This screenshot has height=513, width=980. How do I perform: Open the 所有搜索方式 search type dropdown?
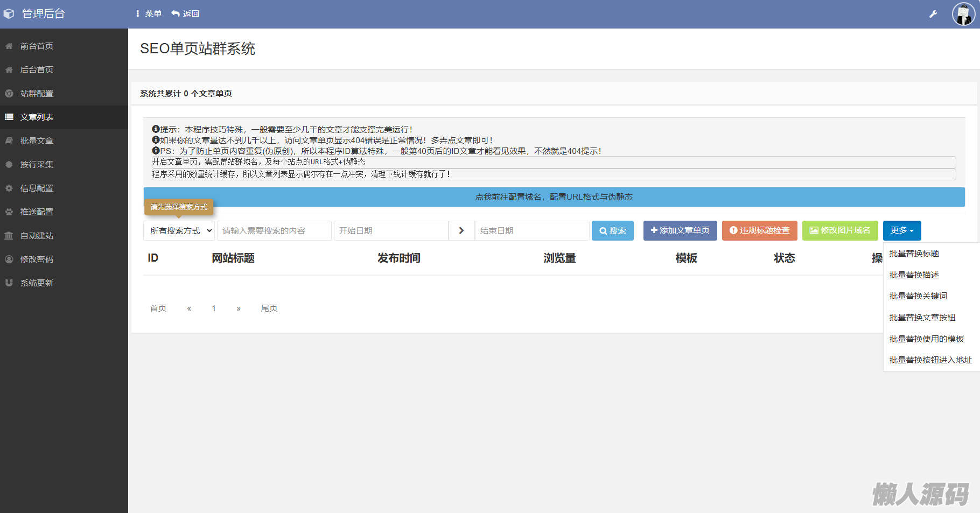179,230
